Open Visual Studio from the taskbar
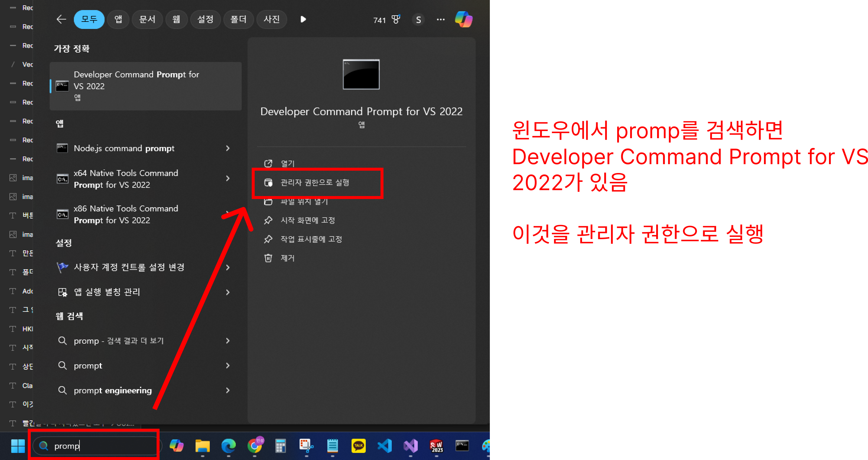 point(410,446)
